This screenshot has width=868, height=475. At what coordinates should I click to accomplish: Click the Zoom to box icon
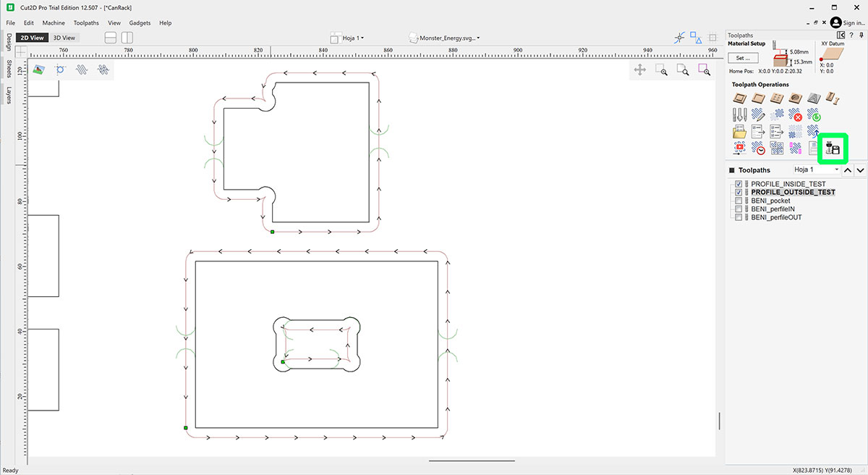click(x=661, y=70)
